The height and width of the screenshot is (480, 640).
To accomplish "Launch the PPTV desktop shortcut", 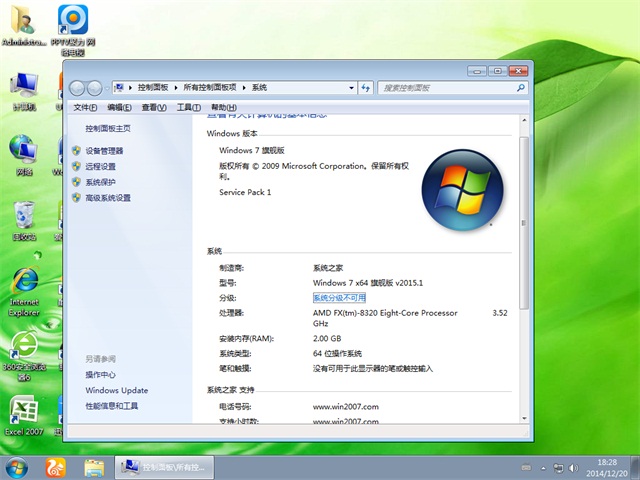I will (x=73, y=30).
